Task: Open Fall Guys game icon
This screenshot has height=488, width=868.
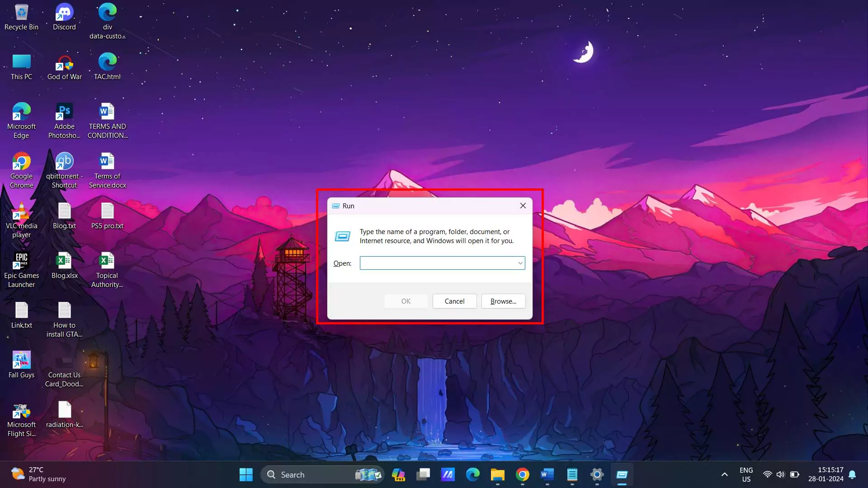Action: pos(21,361)
